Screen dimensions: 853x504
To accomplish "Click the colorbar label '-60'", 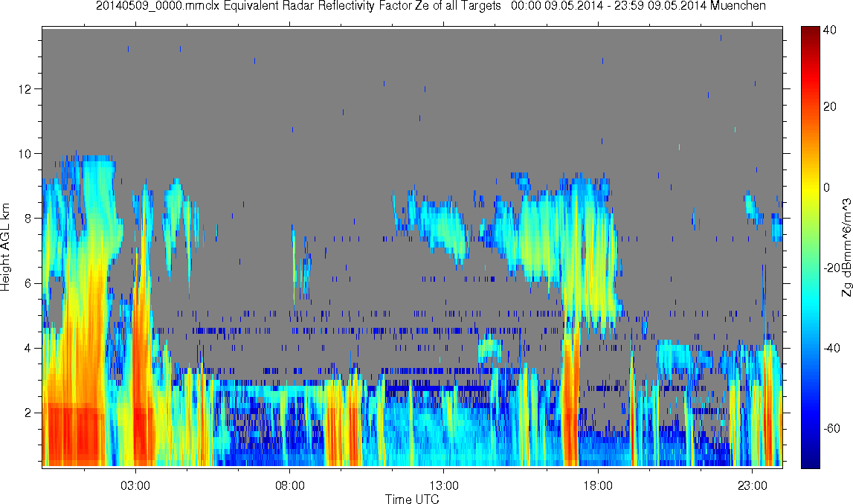I will point(831,428).
